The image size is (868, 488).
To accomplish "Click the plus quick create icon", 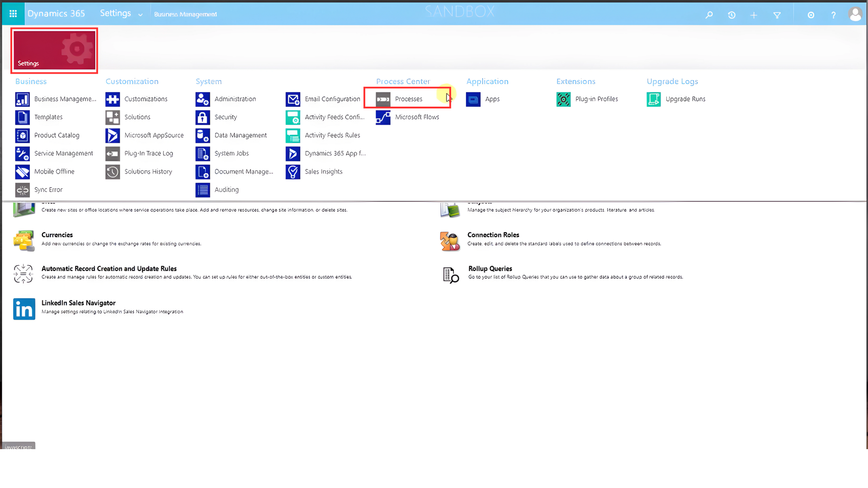I will [x=754, y=15].
